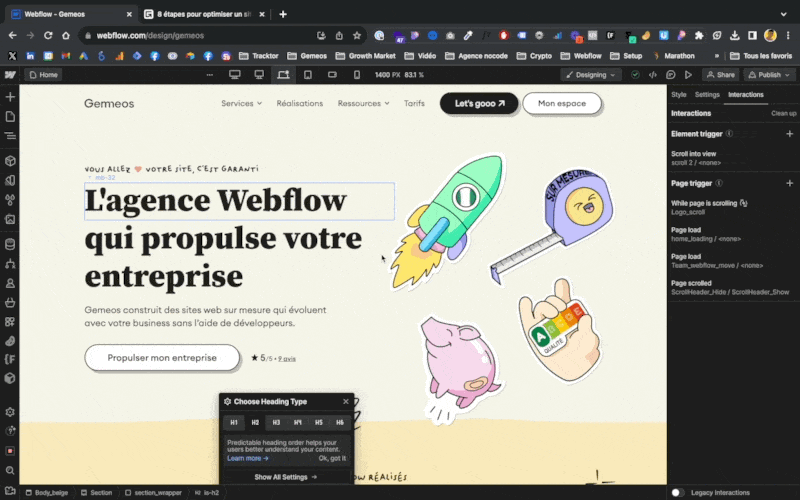Expand Chrome's tab search chevron

[784, 14]
